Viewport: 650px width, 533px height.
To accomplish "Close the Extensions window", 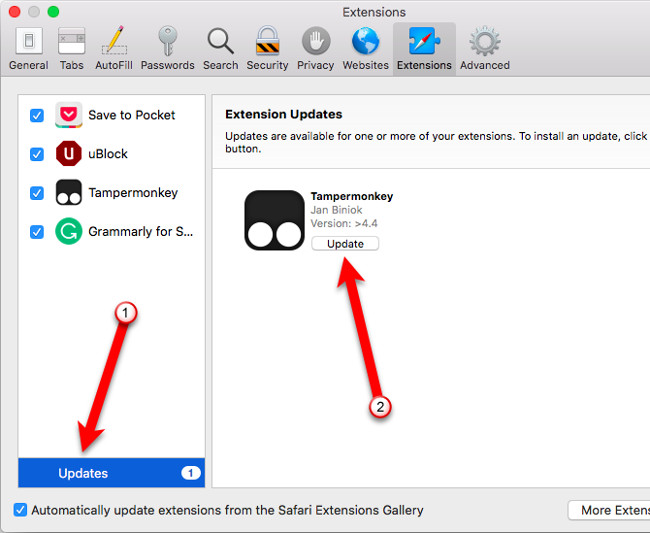I will click(x=15, y=12).
